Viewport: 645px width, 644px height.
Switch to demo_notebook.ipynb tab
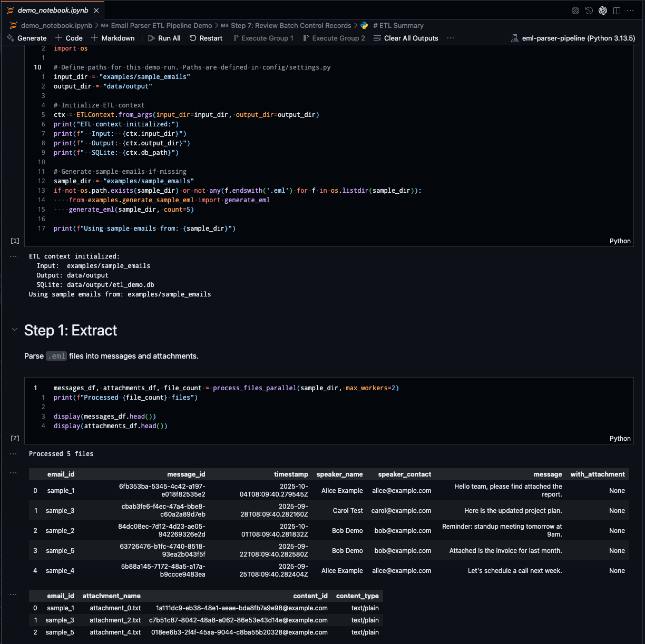click(53, 11)
